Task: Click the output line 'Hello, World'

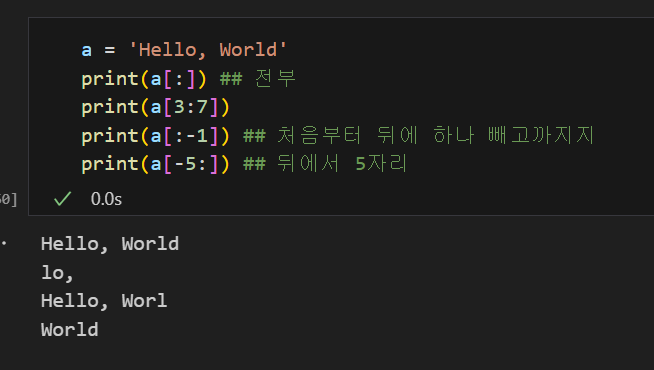Action: click(x=110, y=244)
